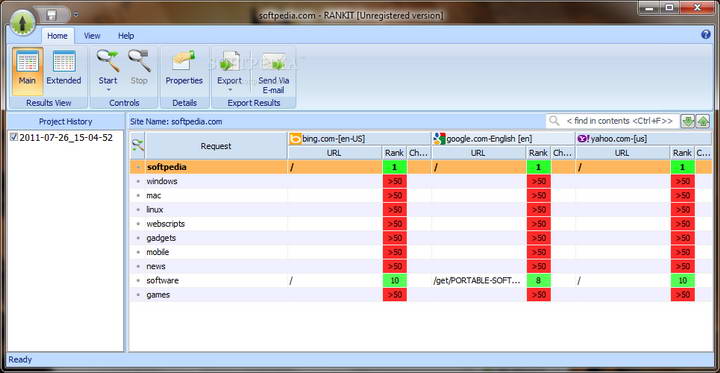Open the Help ribbon tab
Viewport: 720px width, 373px height.
click(126, 36)
